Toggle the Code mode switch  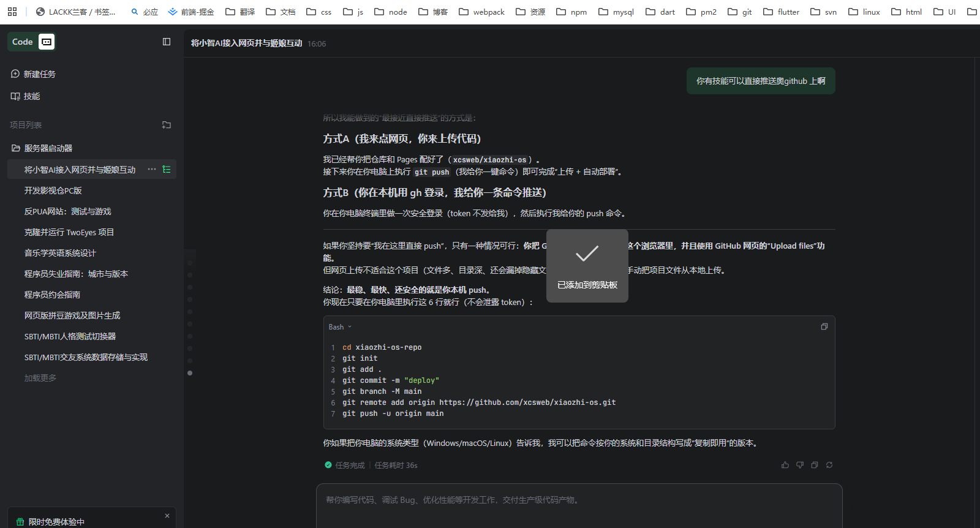(47, 42)
